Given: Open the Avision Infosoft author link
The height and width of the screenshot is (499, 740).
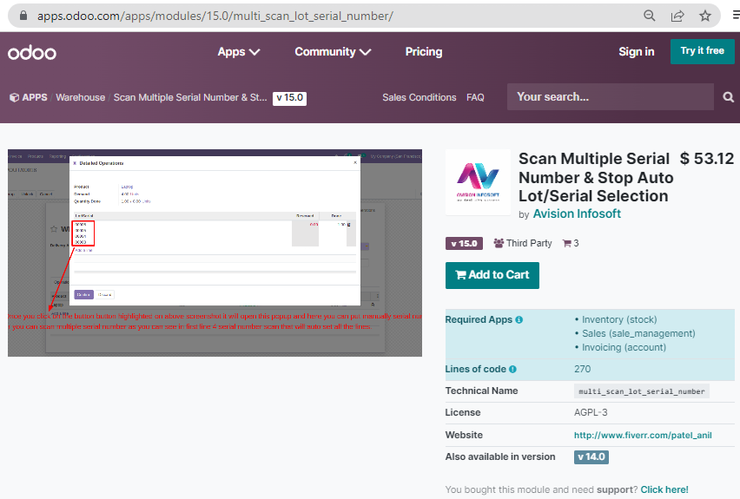Looking at the screenshot, I should pos(577,214).
